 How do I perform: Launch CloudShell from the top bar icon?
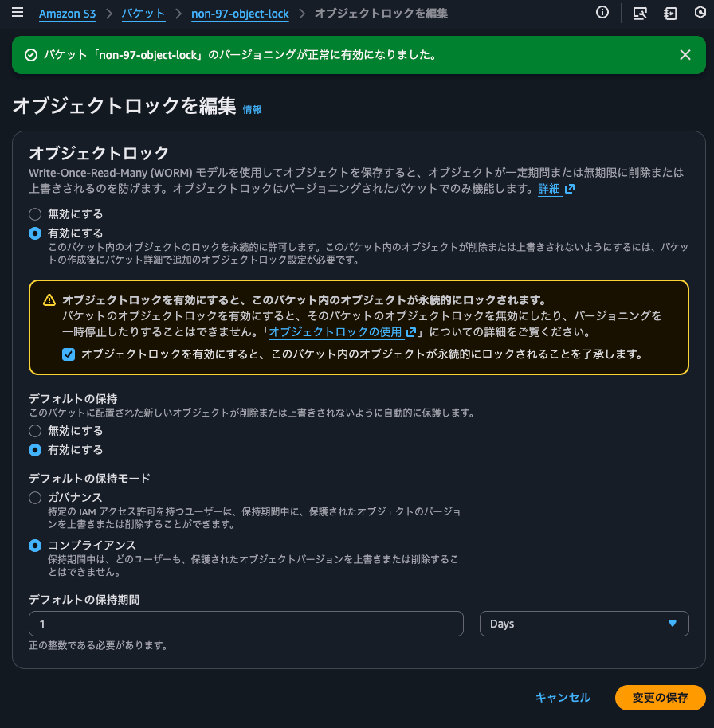click(x=640, y=13)
